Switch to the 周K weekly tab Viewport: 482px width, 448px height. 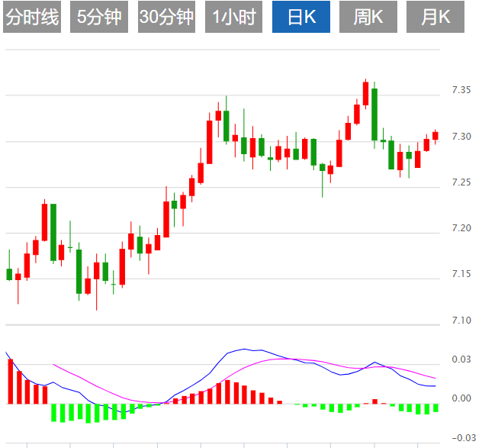[368, 17]
